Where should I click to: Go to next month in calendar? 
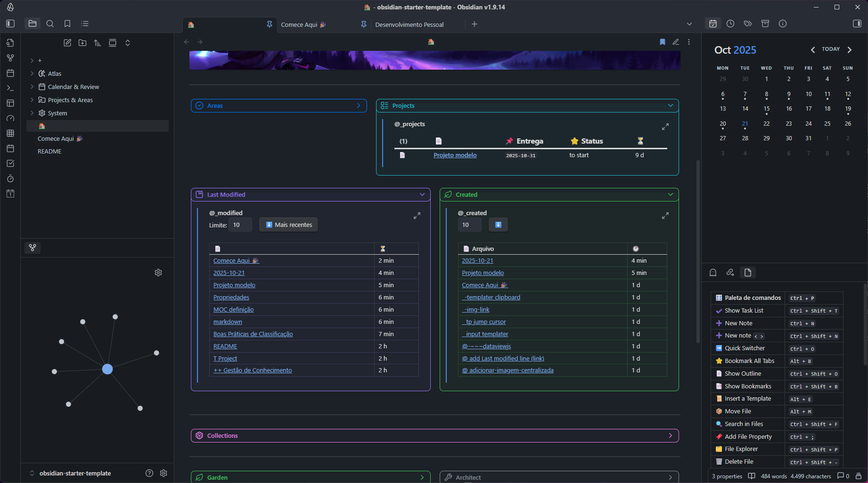[849, 50]
